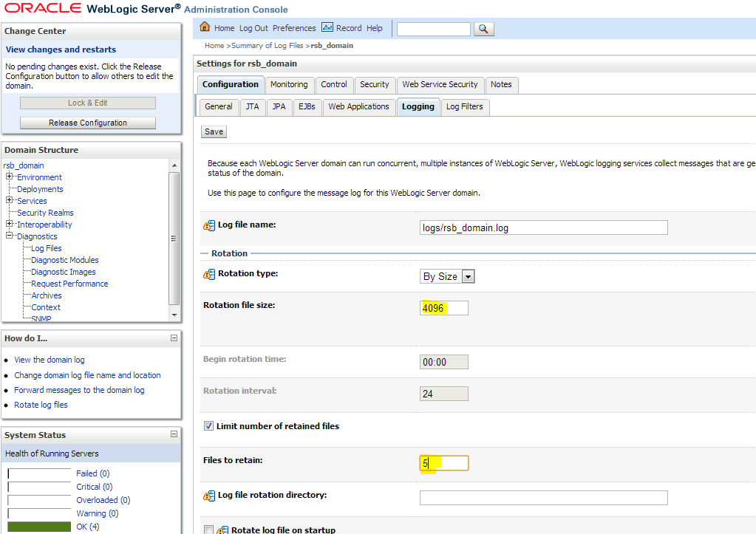Focus the Files to retain field
The image size is (756, 534).
tap(443, 463)
